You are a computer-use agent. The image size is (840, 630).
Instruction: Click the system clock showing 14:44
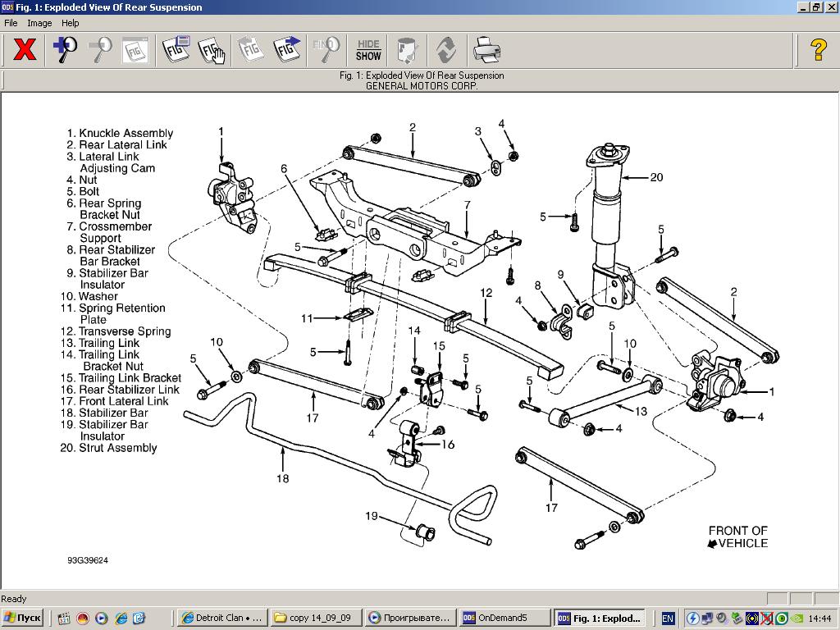819,618
